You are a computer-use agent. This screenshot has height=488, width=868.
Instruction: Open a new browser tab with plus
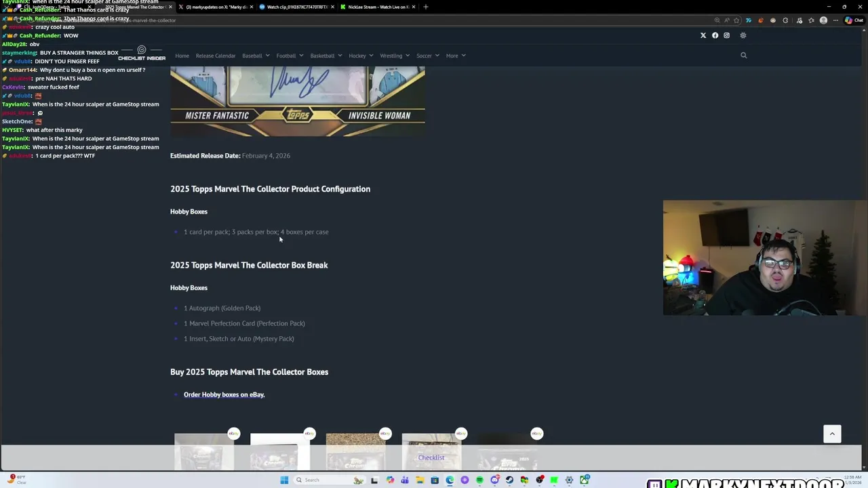[426, 7]
